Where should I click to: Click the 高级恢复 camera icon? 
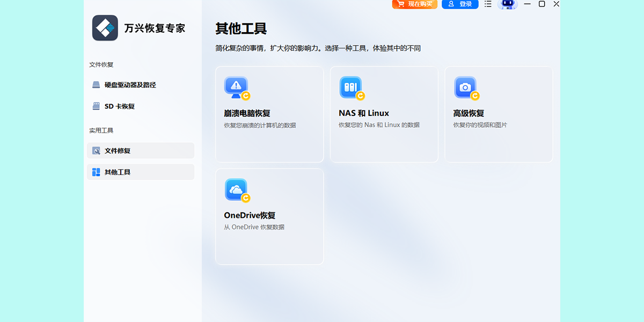465,87
